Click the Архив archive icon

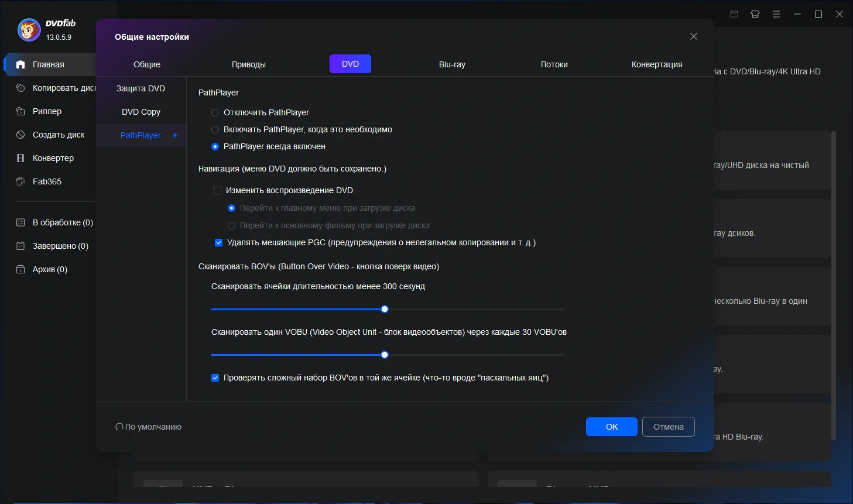pos(20,269)
